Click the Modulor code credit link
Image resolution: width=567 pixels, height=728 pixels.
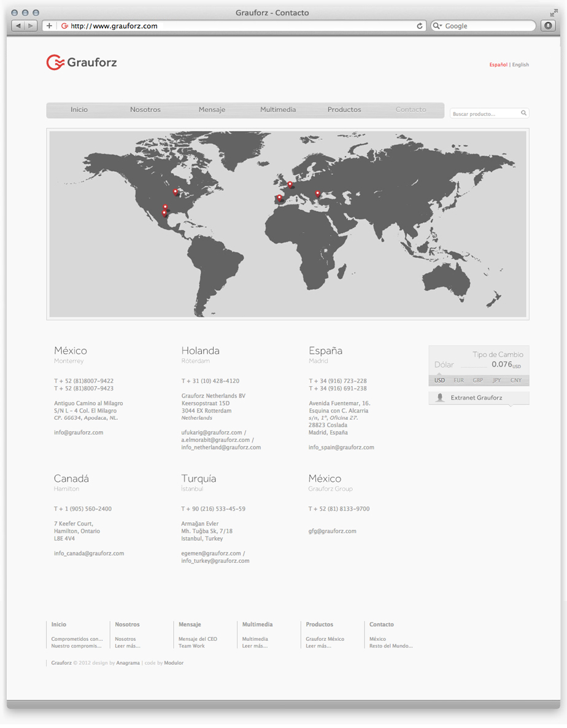(x=174, y=663)
